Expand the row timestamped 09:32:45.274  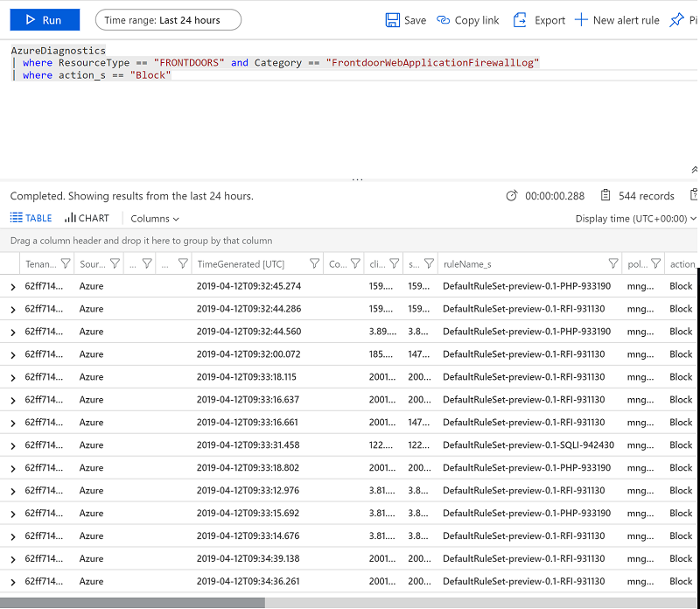point(13,287)
